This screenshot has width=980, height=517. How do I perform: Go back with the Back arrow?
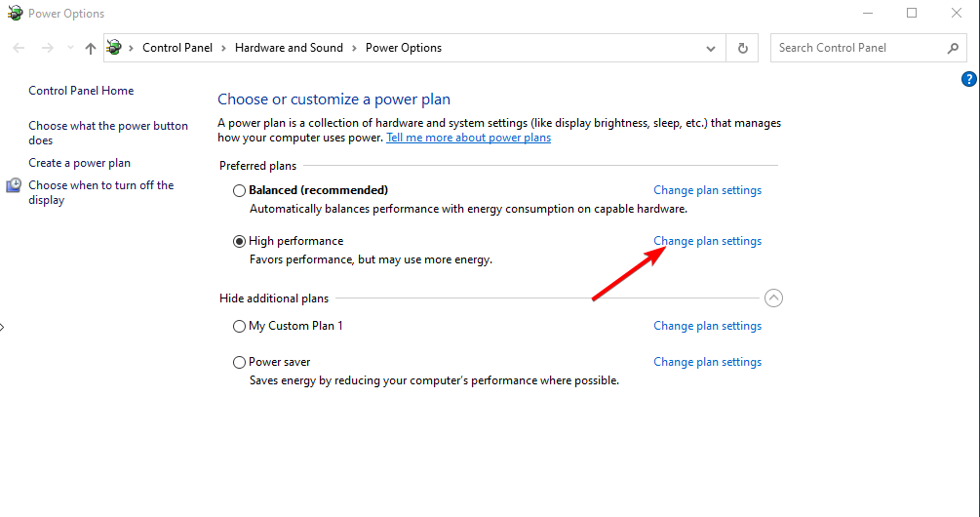19,48
